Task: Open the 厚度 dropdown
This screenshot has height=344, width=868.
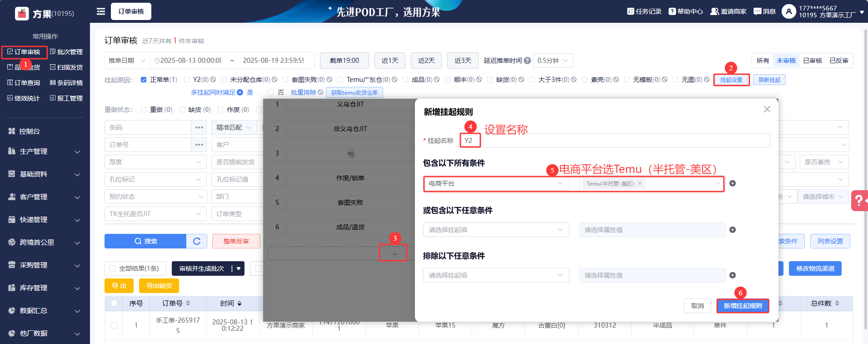Action: tap(155, 162)
